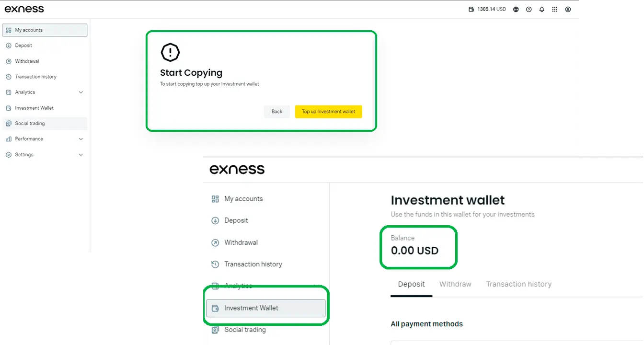Open the Transaction history tab
644x345 pixels.
(x=518, y=284)
